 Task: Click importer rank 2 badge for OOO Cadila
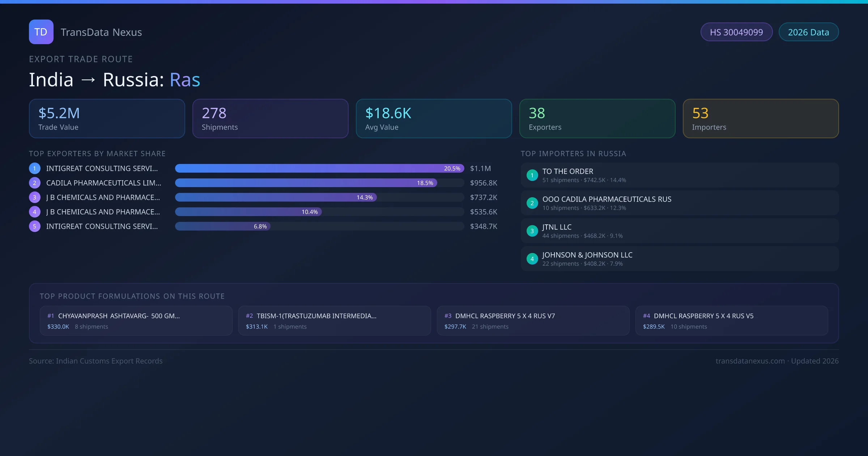[532, 203]
